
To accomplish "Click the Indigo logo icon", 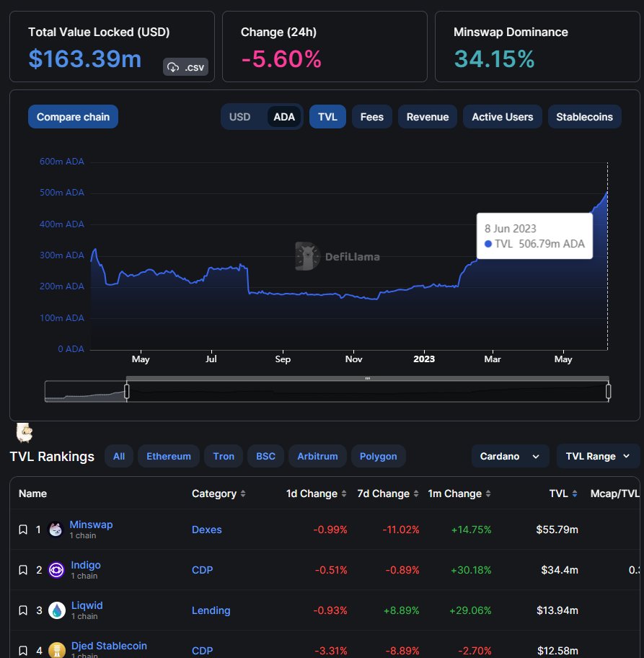I will 56,570.
